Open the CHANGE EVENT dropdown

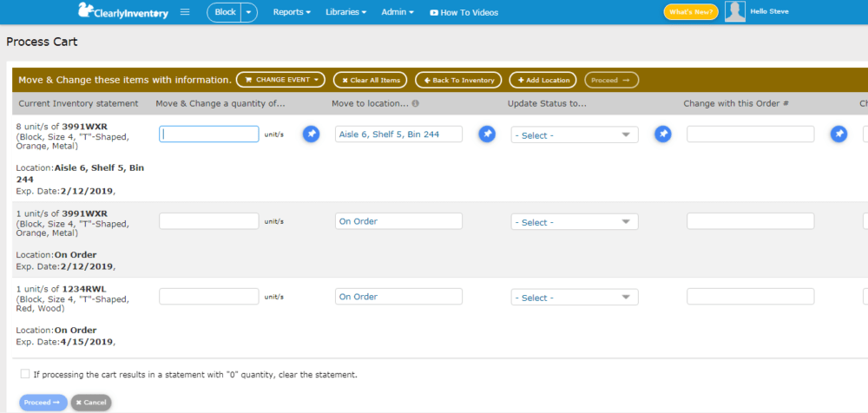[x=280, y=80]
